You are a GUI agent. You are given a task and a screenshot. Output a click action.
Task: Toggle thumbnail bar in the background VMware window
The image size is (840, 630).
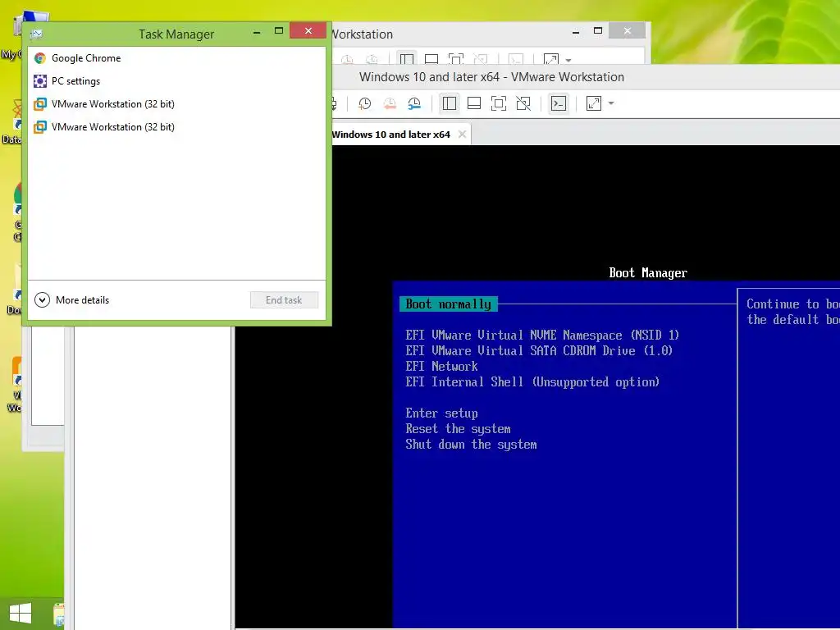431,59
